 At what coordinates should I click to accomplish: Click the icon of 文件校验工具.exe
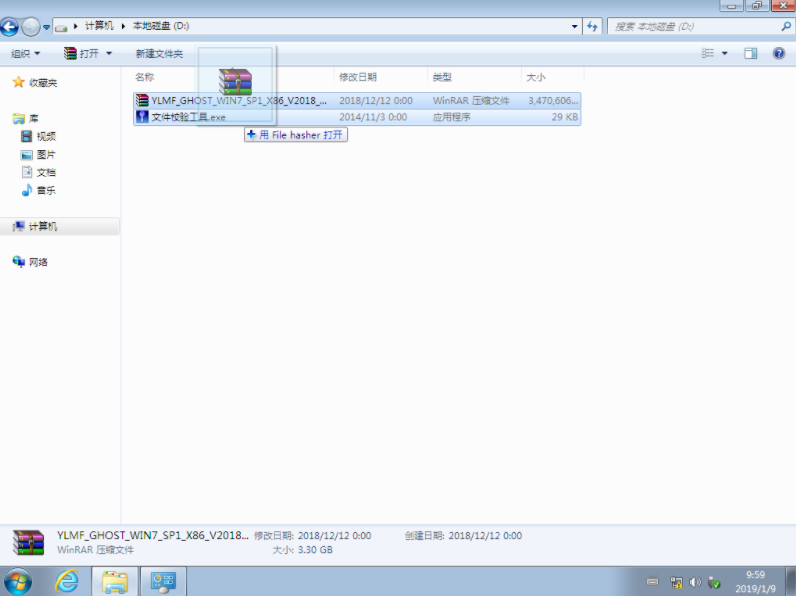pyautogui.click(x=142, y=117)
